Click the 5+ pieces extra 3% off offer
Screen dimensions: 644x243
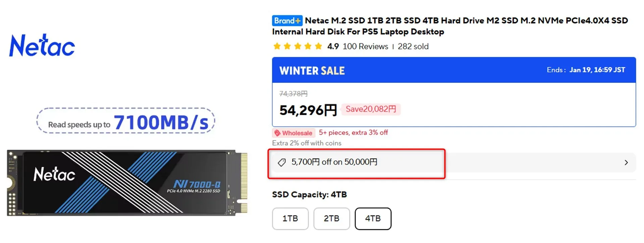[x=353, y=133]
